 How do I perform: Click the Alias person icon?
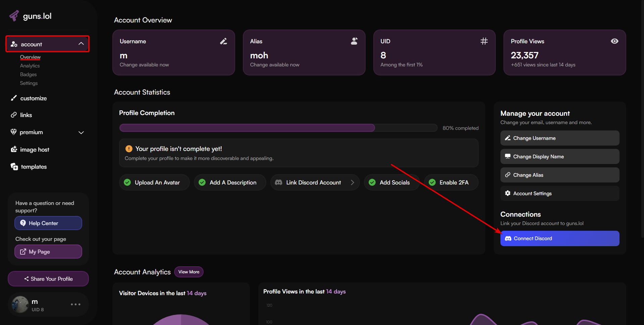coord(354,41)
